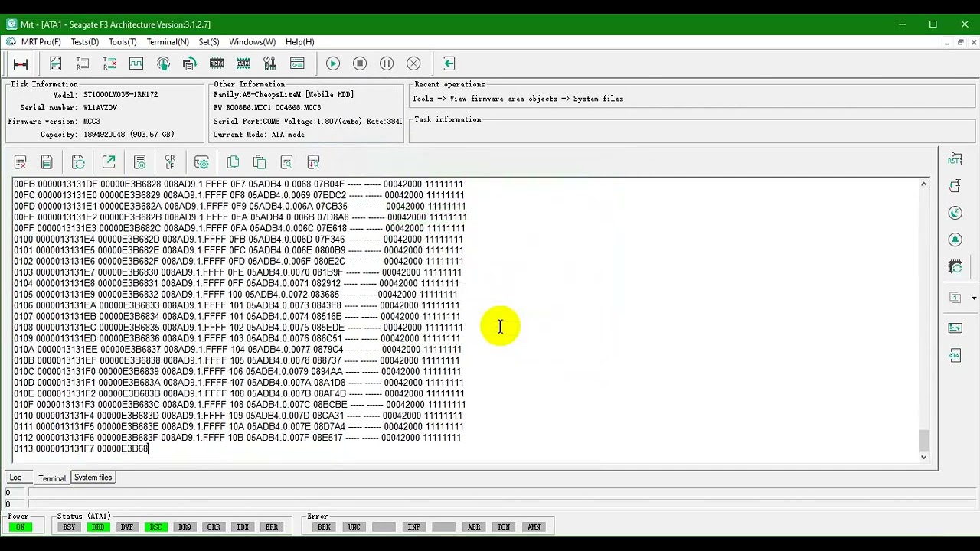The width and height of the screenshot is (980, 551).
Task: Stop the running task
Action: coord(360,64)
